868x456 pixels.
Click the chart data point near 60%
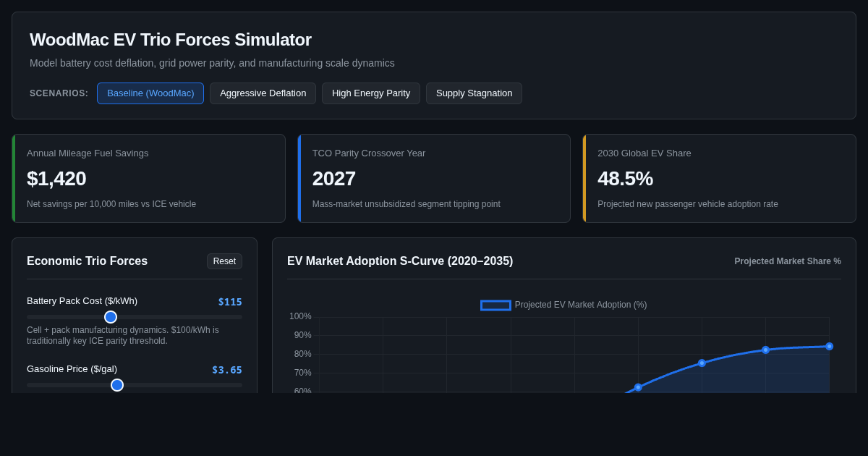[638, 387]
